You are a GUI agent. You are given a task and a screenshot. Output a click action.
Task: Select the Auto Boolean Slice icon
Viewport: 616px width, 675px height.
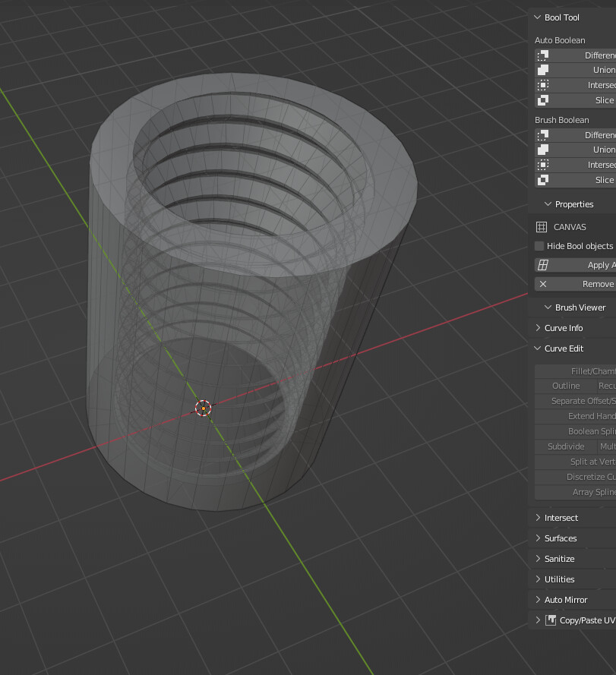(542, 100)
